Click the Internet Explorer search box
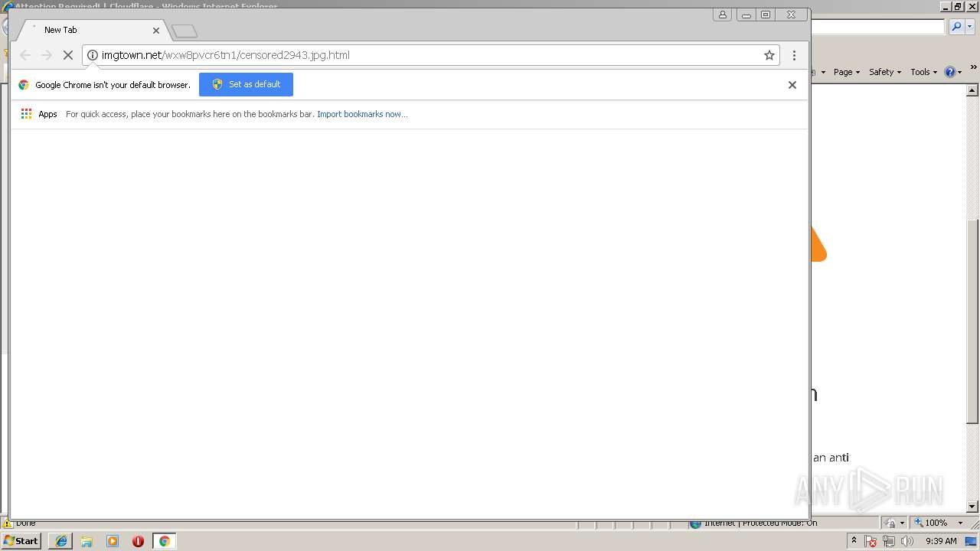The height and width of the screenshot is (551, 980). point(877,27)
